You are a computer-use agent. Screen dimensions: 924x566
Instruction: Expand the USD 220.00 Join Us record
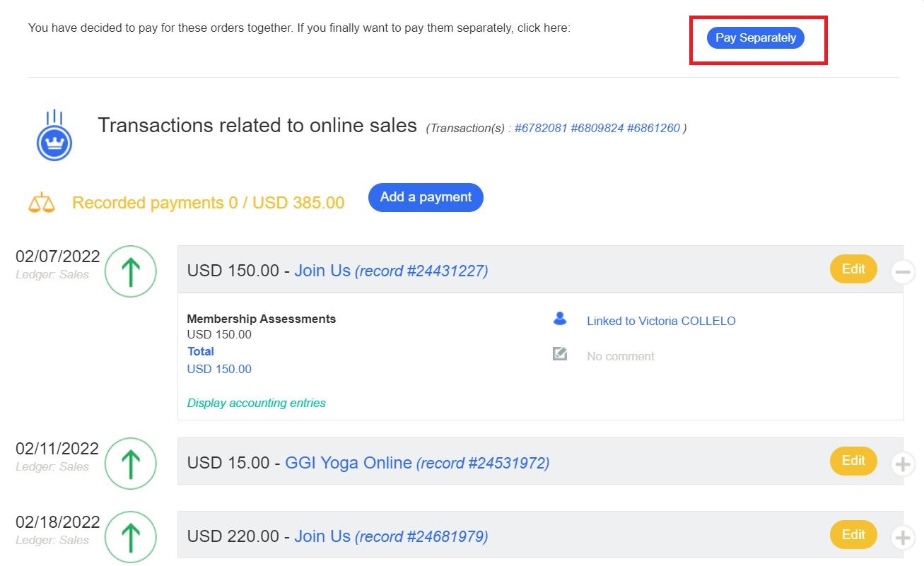(903, 538)
